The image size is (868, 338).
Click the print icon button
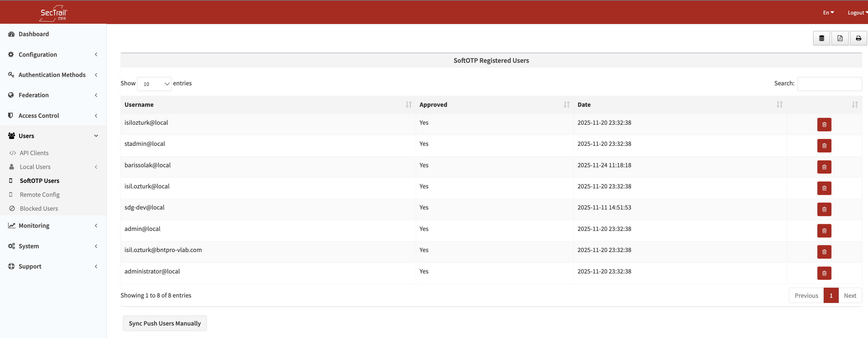[858, 38]
